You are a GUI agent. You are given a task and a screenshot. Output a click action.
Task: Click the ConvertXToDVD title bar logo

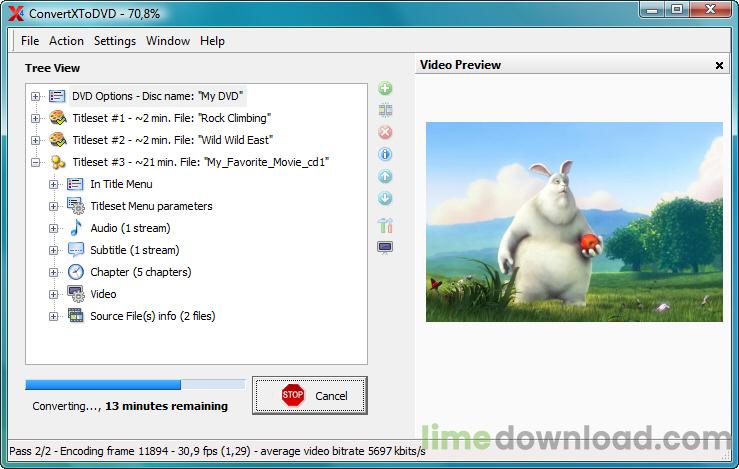(x=16, y=14)
